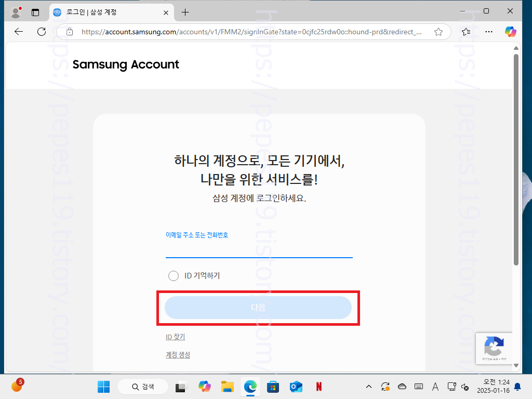Open Copilot in Edge toolbar

510,32
